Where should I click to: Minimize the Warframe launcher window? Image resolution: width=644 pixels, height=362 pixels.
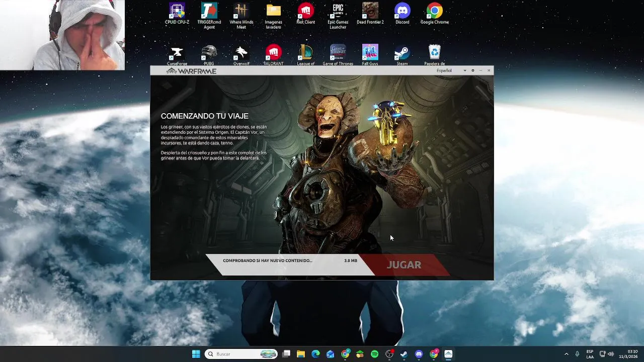[x=480, y=71]
